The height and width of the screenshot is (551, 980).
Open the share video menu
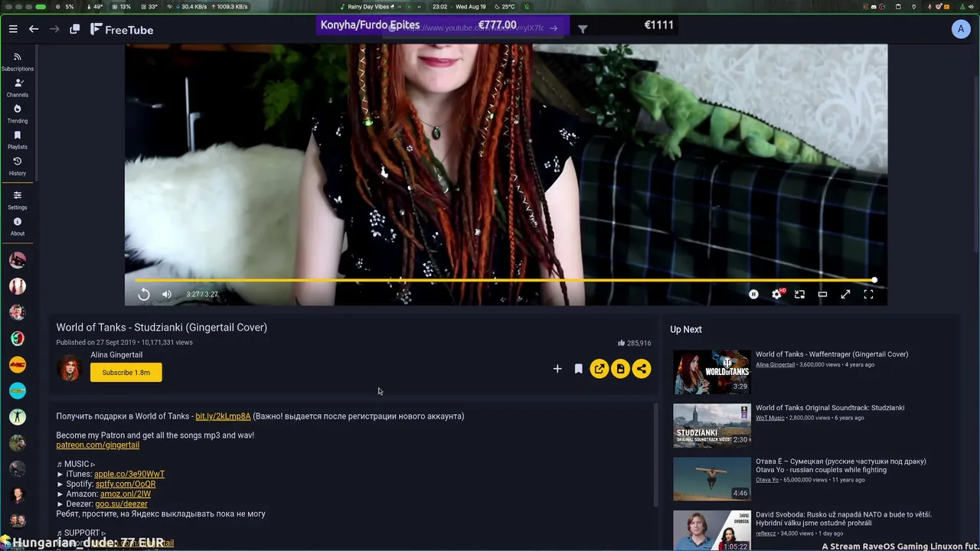[x=642, y=369]
